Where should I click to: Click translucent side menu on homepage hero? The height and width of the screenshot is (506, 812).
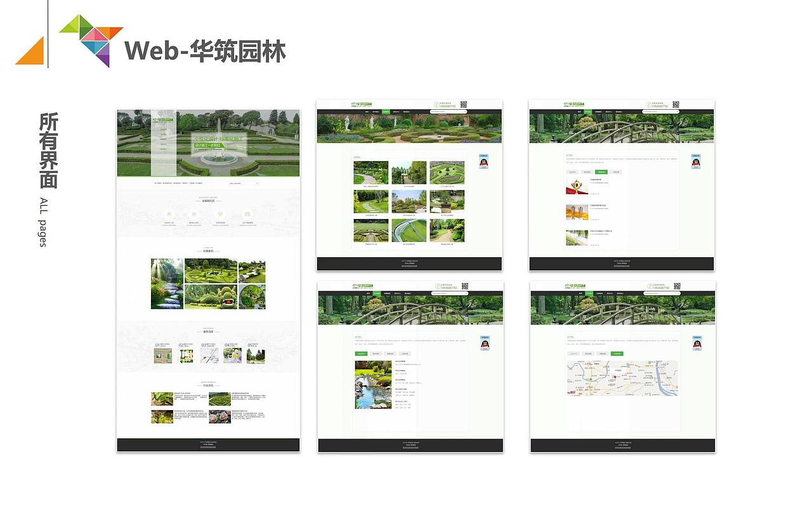click(x=164, y=143)
